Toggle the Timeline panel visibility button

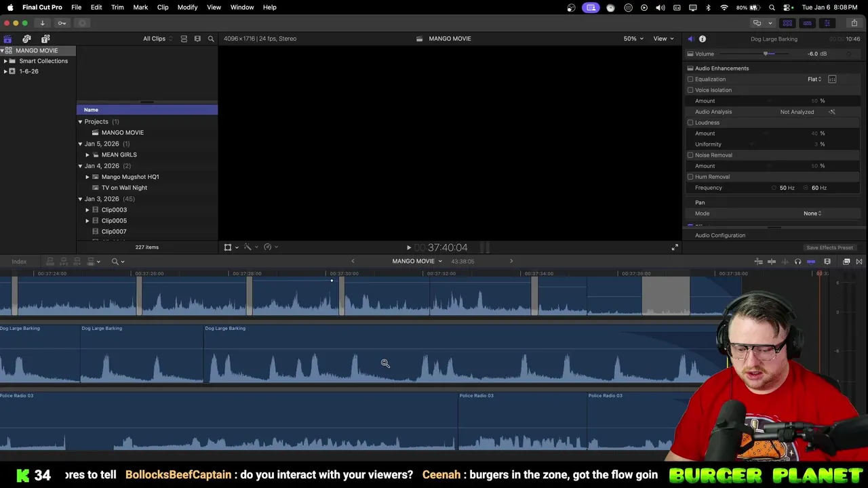coord(807,23)
